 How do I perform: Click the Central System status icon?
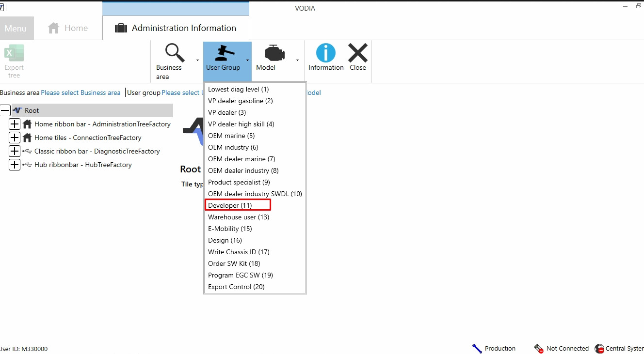pyautogui.click(x=599, y=348)
